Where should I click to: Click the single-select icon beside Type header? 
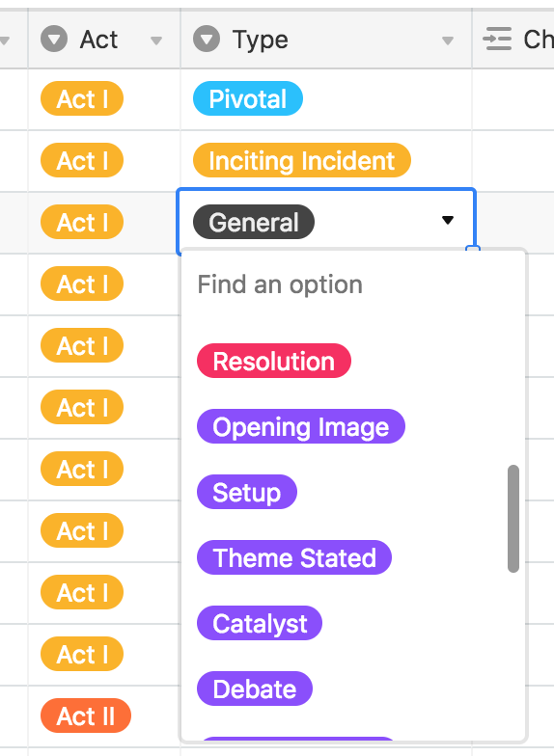point(207,39)
